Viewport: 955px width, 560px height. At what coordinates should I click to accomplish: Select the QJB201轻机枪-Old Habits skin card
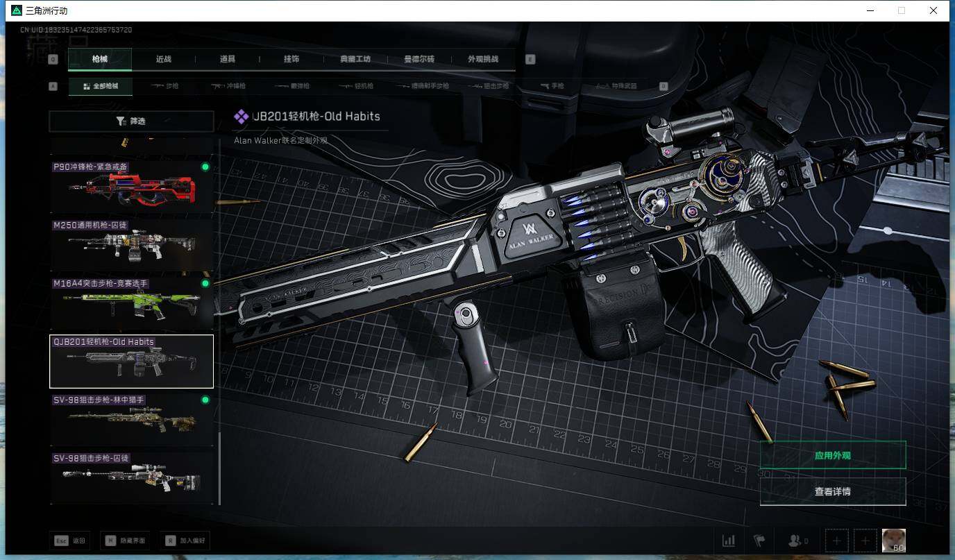[x=131, y=362]
